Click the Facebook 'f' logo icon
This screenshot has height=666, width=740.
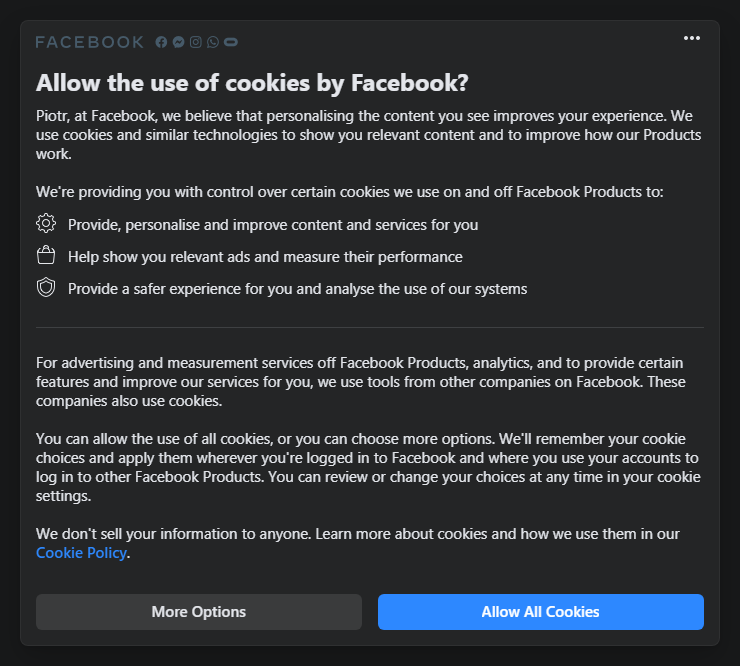[161, 42]
